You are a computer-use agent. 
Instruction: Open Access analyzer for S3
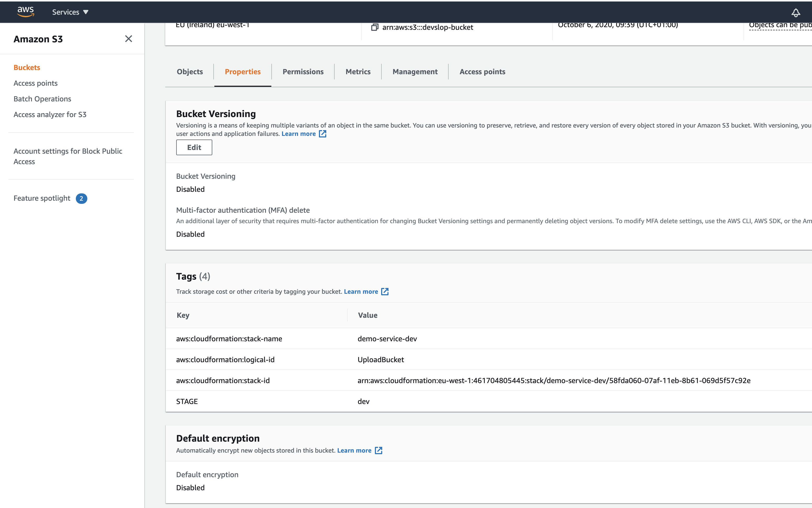click(x=50, y=114)
